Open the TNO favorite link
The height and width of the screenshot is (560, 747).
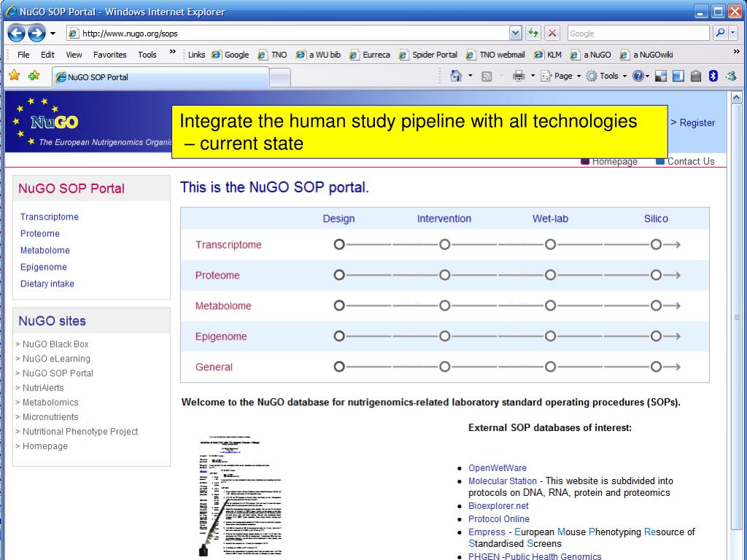(273, 55)
